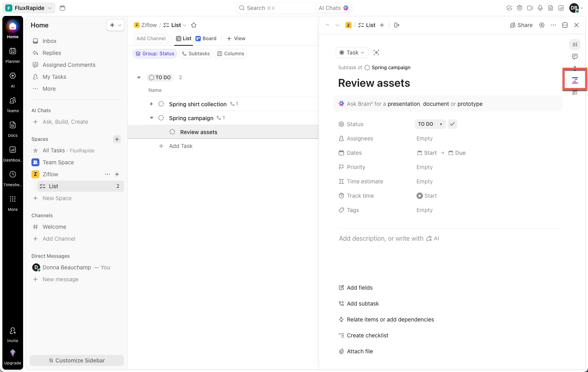Click the record clip camera icon in the top bar
The width and height of the screenshot is (588, 372).
pos(530,8)
